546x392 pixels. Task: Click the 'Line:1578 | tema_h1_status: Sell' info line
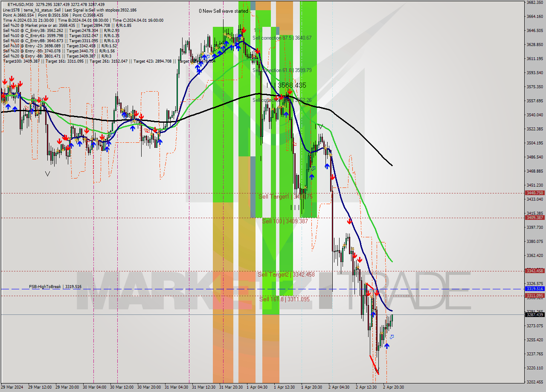point(70,10)
